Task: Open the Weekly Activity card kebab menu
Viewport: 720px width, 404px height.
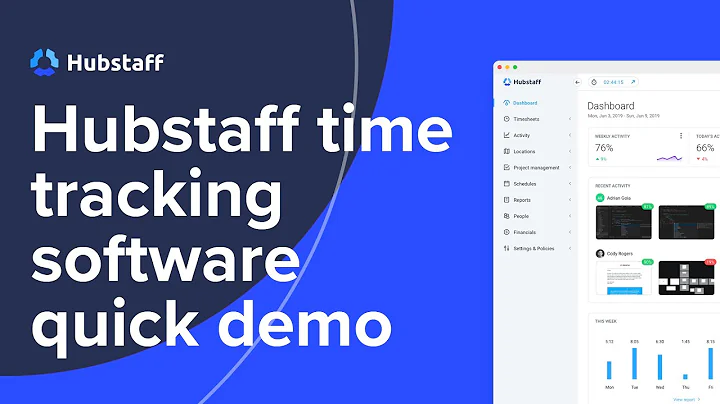Action: point(681,136)
